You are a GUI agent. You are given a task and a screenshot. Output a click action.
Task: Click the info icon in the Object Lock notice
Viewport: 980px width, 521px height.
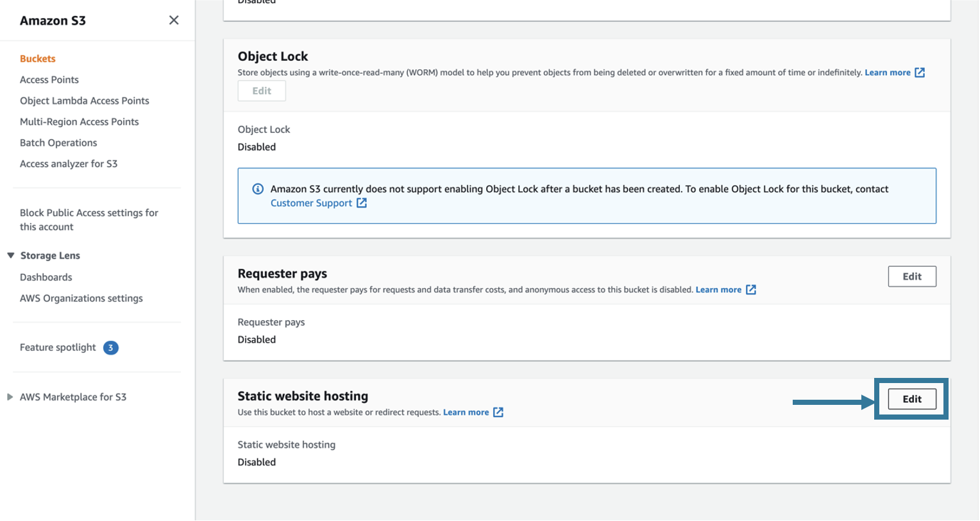[258, 189]
